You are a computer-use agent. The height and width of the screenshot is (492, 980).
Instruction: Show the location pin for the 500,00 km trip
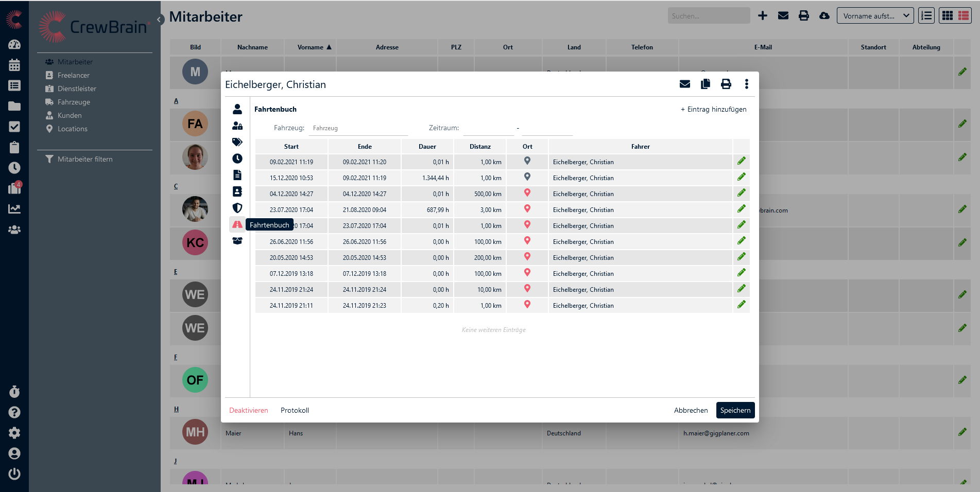pyautogui.click(x=527, y=193)
